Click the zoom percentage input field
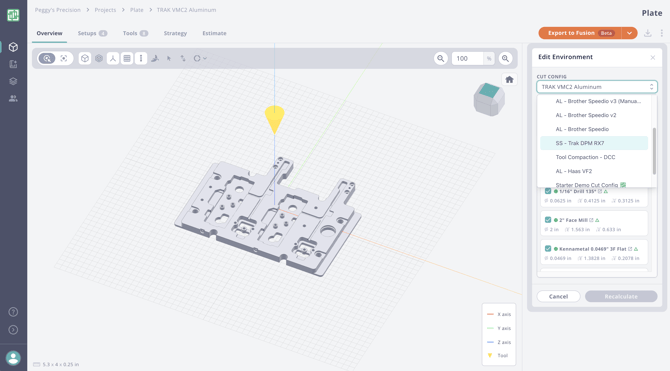670x371 pixels. (467, 59)
